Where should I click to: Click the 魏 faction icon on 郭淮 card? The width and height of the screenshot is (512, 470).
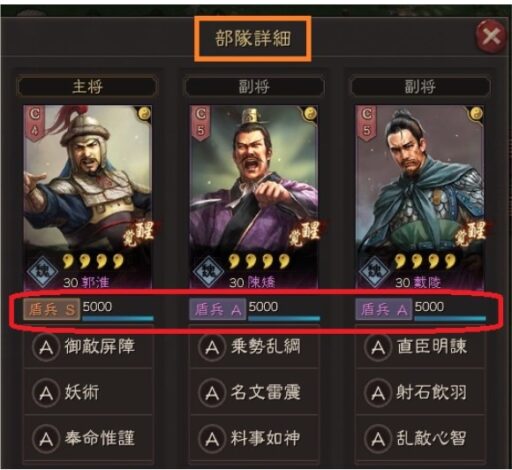tap(42, 271)
